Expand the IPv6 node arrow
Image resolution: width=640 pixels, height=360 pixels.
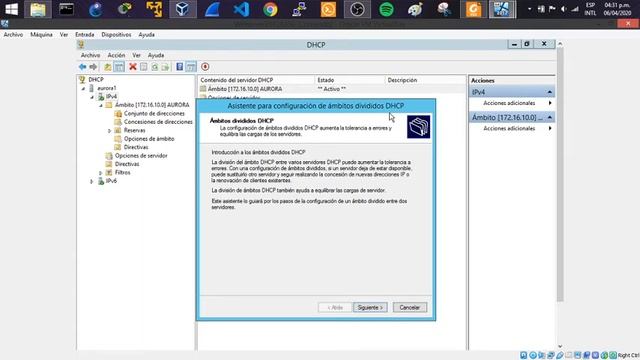tap(92, 181)
